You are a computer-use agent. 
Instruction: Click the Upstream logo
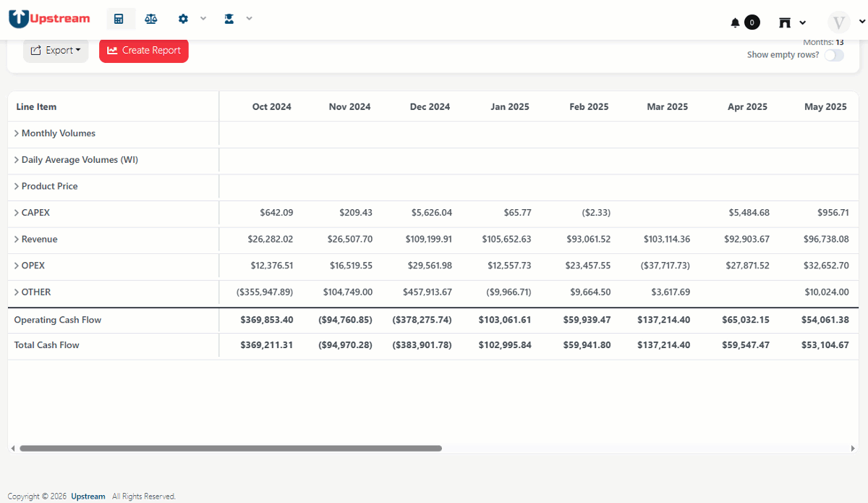(49, 19)
